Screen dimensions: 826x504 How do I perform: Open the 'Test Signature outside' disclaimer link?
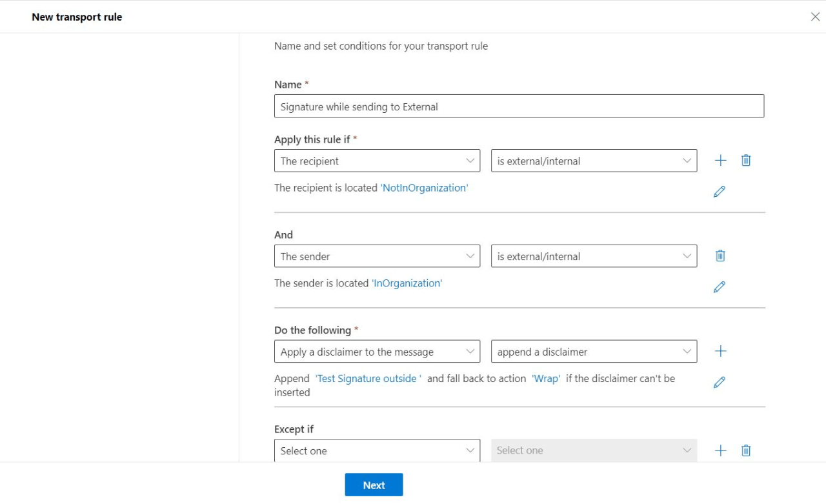pos(368,379)
